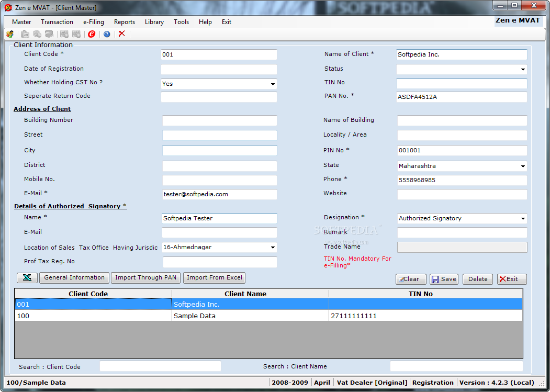550x392 pixels.
Task: Click the greyed shopping bag toolbar icon
Action: (x=25, y=34)
